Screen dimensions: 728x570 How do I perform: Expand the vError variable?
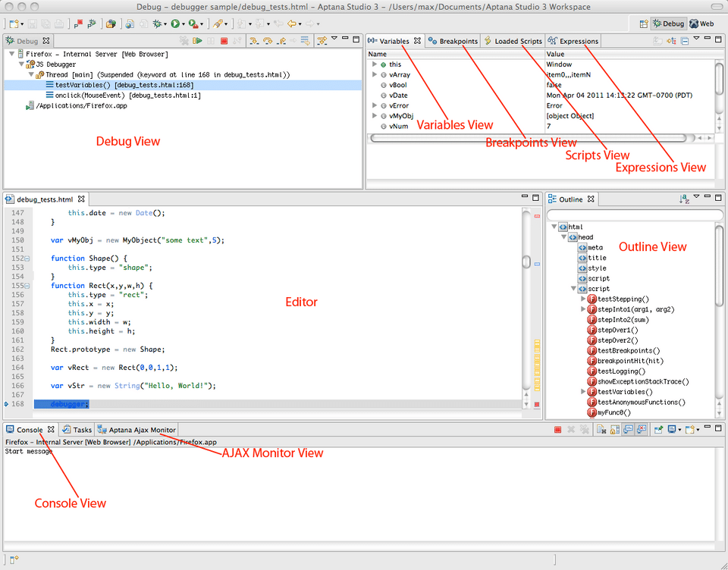click(375, 105)
